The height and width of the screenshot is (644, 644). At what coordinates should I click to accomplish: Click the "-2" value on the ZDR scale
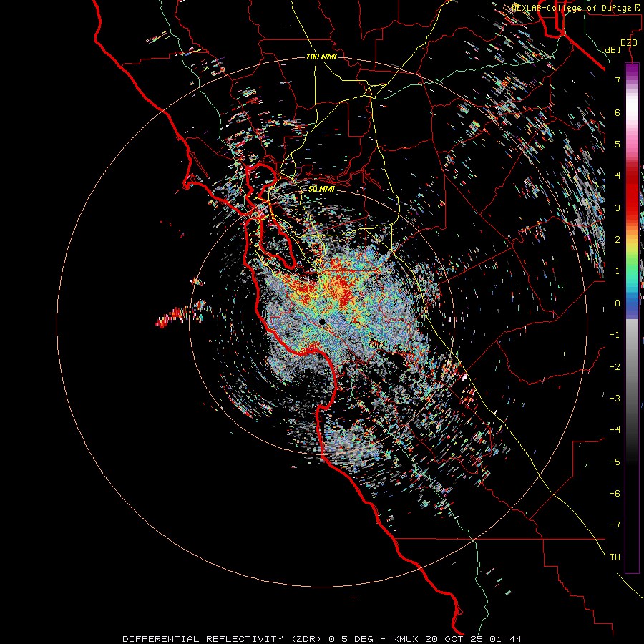pyautogui.click(x=615, y=366)
